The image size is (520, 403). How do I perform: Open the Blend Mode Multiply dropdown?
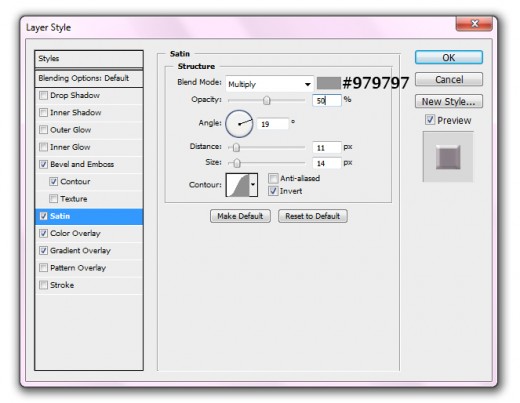[270, 84]
